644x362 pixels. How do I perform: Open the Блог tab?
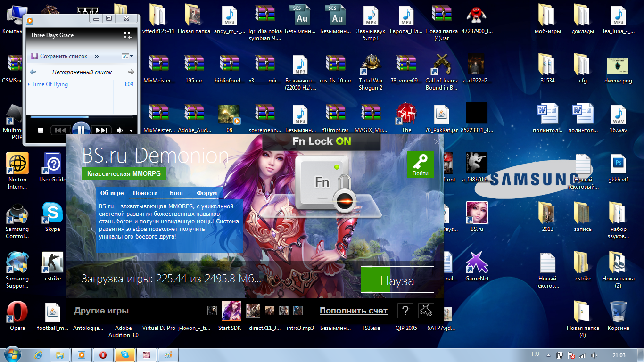pyautogui.click(x=177, y=193)
